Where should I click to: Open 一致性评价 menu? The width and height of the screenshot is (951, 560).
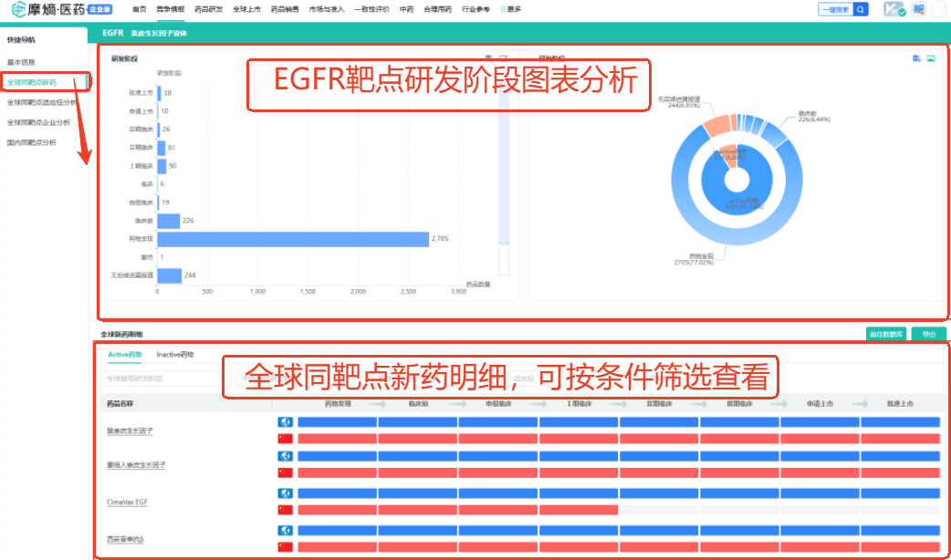(371, 9)
